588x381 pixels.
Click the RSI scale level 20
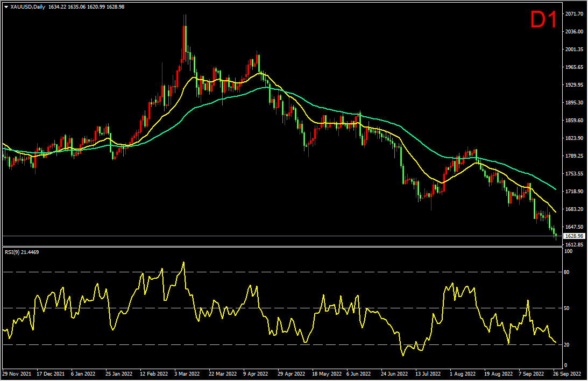pos(566,344)
